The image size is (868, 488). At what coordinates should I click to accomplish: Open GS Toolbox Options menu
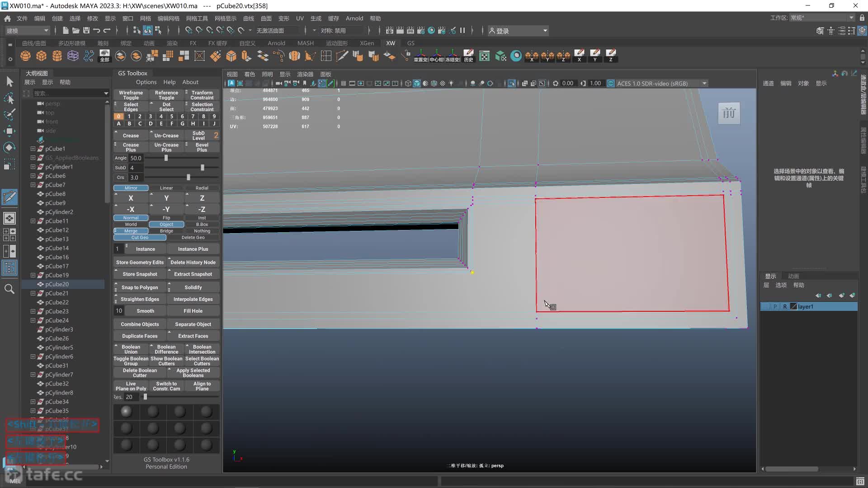click(146, 82)
